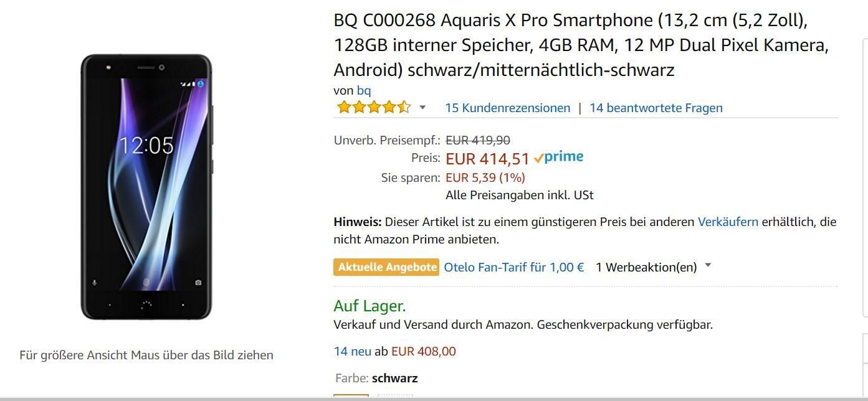Click the camera icon on phone screen
The height and width of the screenshot is (401, 868).
(x=198, y=283)
